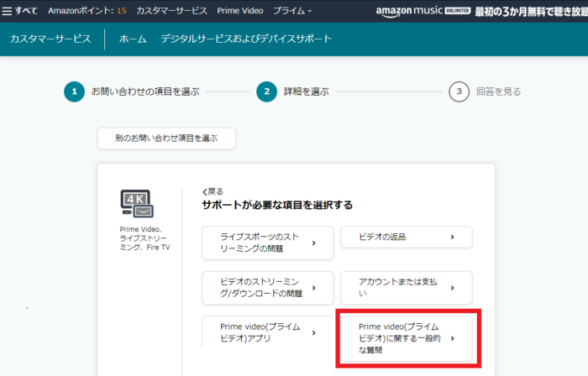Click the 戻る back link

213,191
